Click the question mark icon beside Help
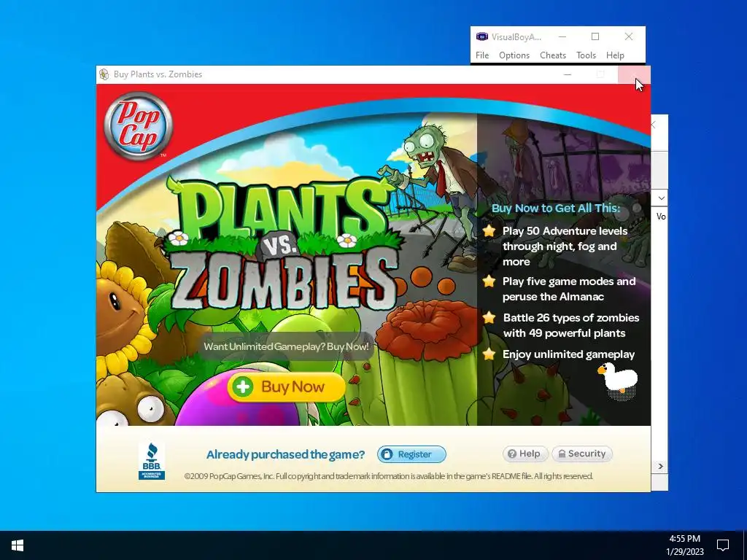747x560 pixels. 511,454
